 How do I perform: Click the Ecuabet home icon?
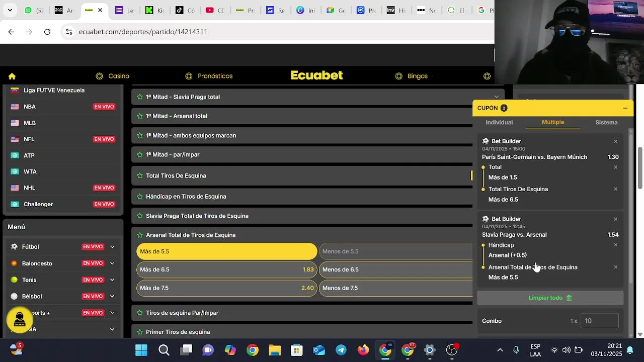[12, 76]
